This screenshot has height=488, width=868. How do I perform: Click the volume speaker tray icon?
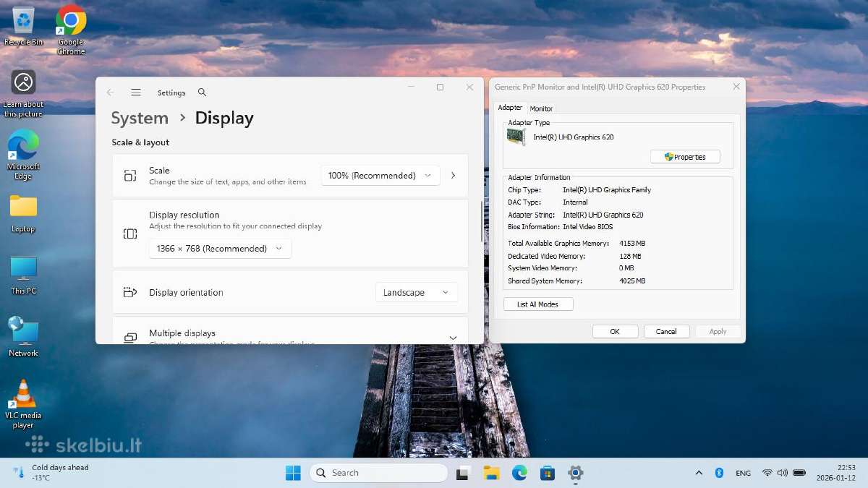(782, 473)
